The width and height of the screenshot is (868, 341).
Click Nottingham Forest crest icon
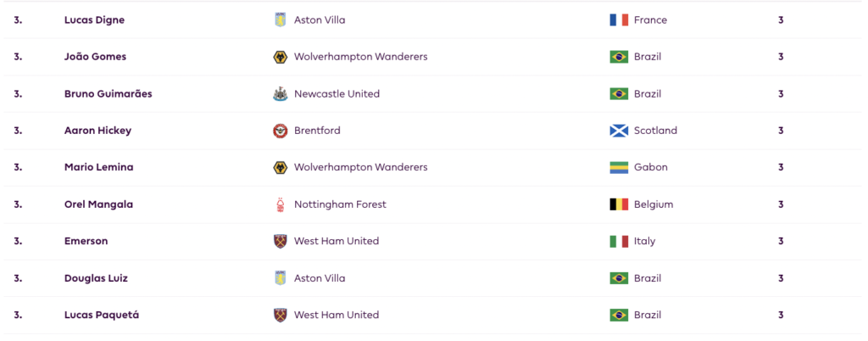tap(280, 204)
